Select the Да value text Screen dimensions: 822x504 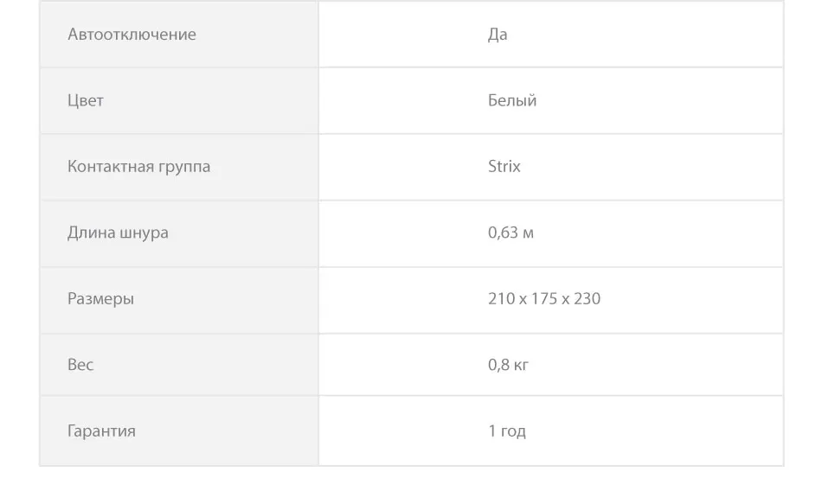coord(498,35)
